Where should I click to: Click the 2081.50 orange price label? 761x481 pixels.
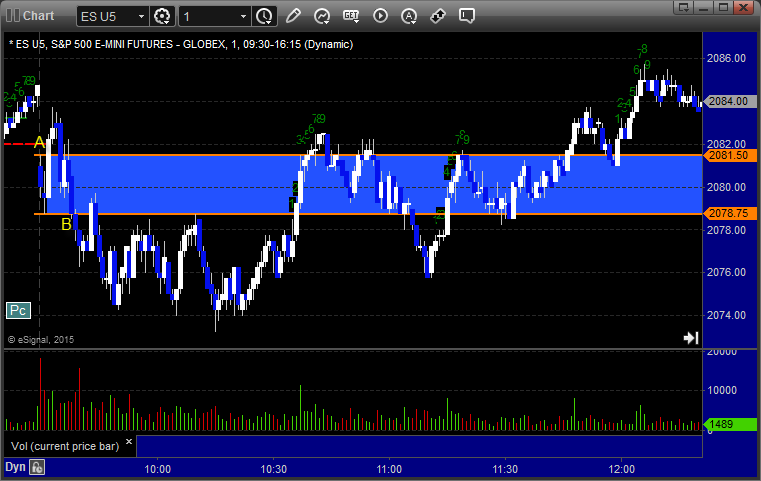pyautogui.click(x=729, y=155)
